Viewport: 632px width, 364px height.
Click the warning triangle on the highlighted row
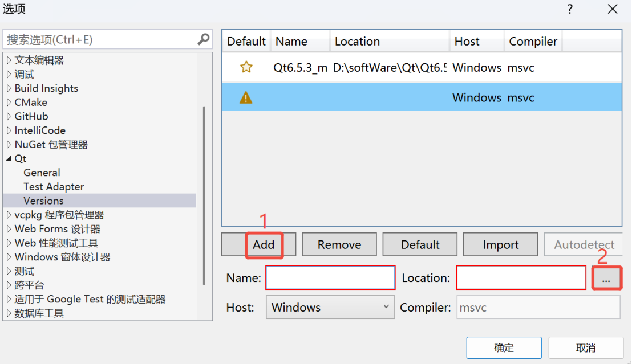tap(245, 97)
